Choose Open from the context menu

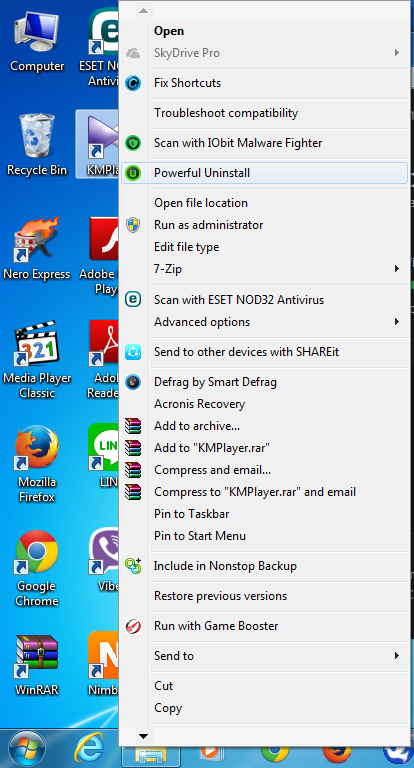264,31
